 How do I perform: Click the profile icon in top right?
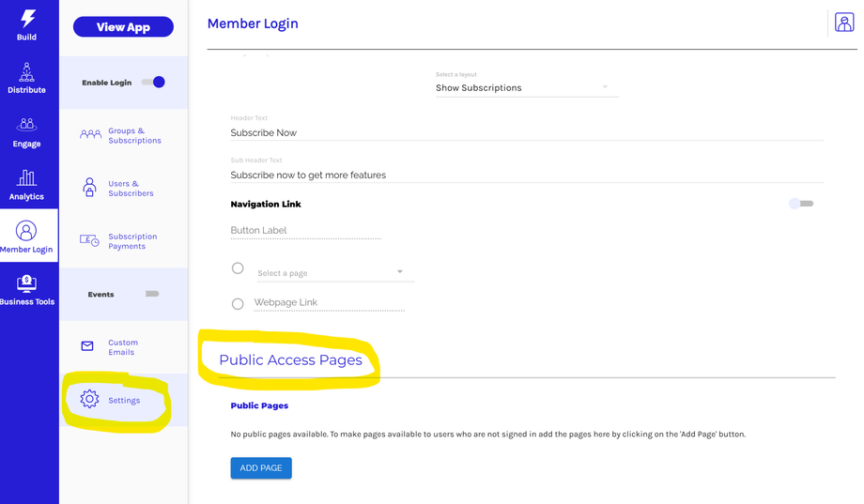[843, 23]
